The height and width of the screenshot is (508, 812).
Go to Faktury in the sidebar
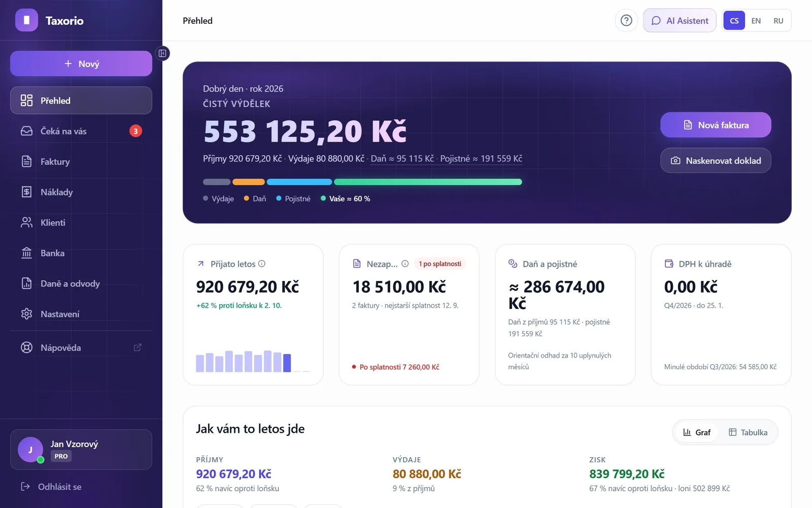81,162
